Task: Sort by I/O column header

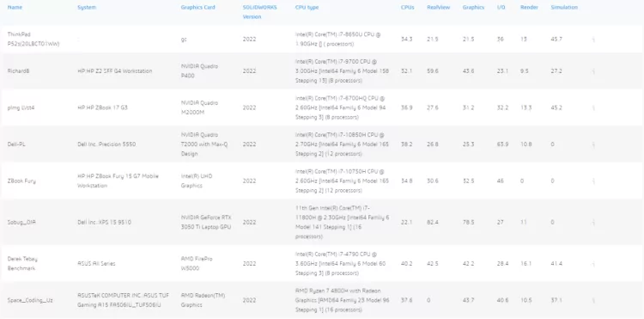Action: 501,8
